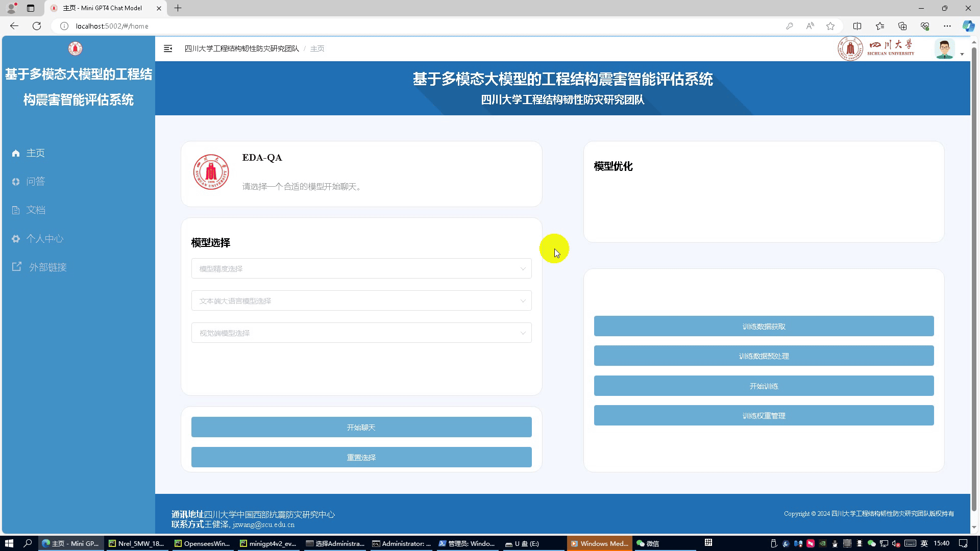Click the 训练数据获取 button
The width and height of the screenshot is (980, 551).
tap(764, 327)
